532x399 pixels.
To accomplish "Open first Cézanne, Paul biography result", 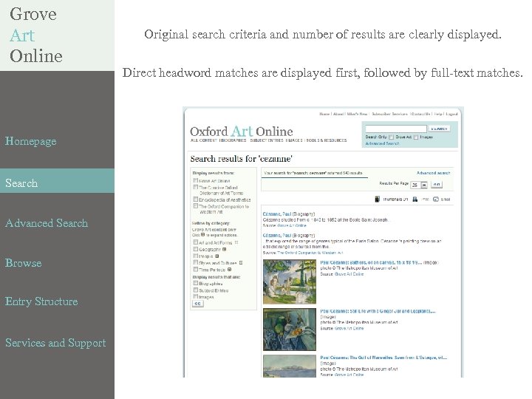I will coord(277,214).
